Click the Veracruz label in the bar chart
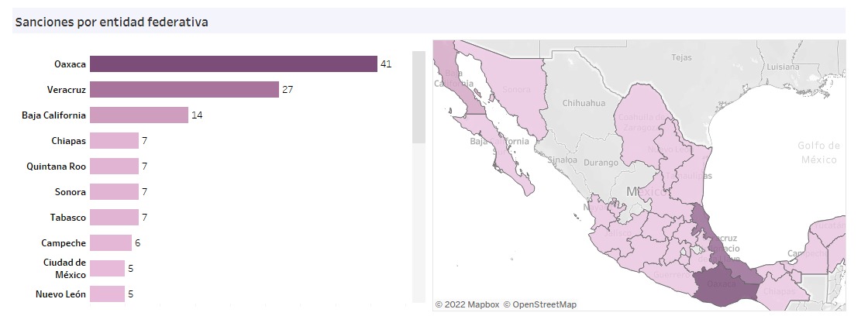The height and width of the screenshot is (316, 868). point(66,89)
